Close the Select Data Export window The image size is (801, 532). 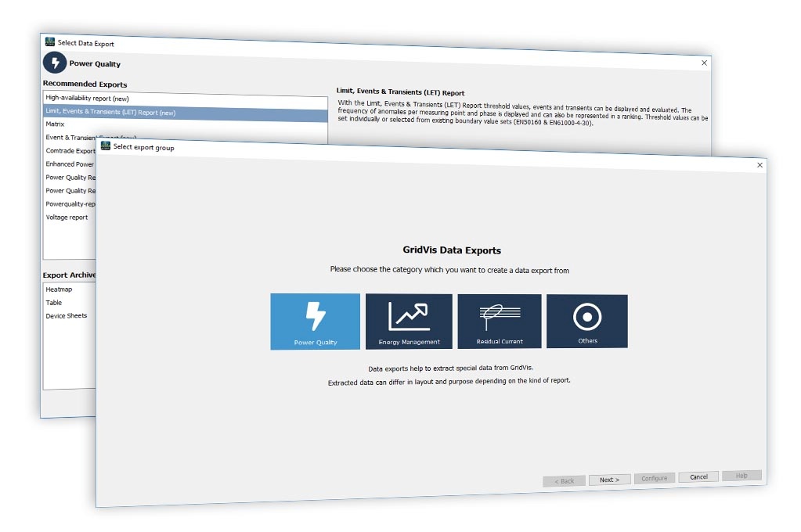click(704, 63)
